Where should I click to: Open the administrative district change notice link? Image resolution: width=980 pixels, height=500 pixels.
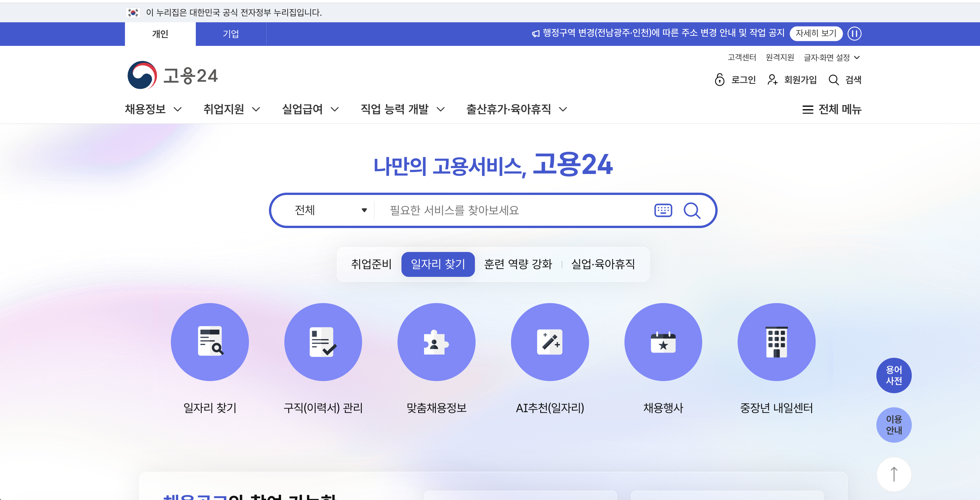[664, 33]
